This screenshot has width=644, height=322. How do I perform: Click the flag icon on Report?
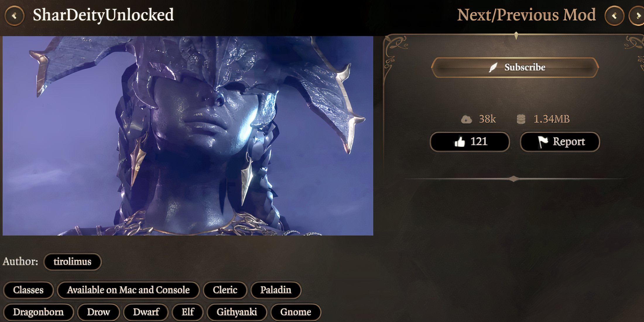(x=543, y=142)
